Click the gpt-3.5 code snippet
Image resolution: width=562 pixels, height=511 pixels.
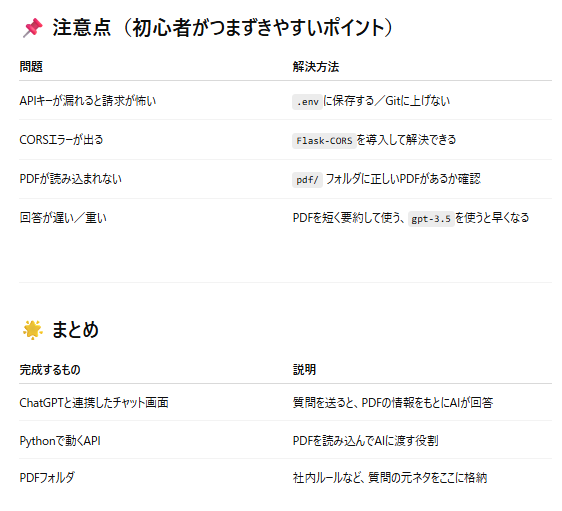431,219
